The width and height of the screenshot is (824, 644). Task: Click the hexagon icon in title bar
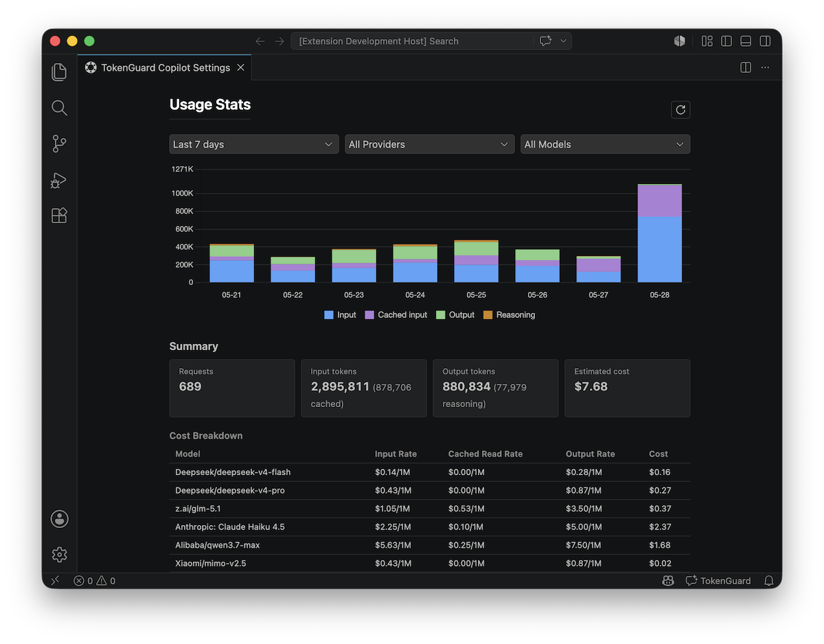[x=680, y=41]
